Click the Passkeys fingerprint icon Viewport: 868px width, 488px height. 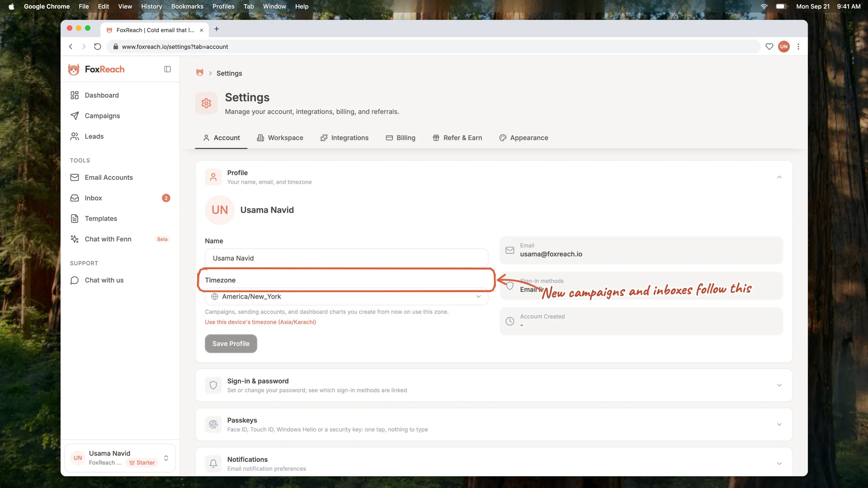[213, 424]
